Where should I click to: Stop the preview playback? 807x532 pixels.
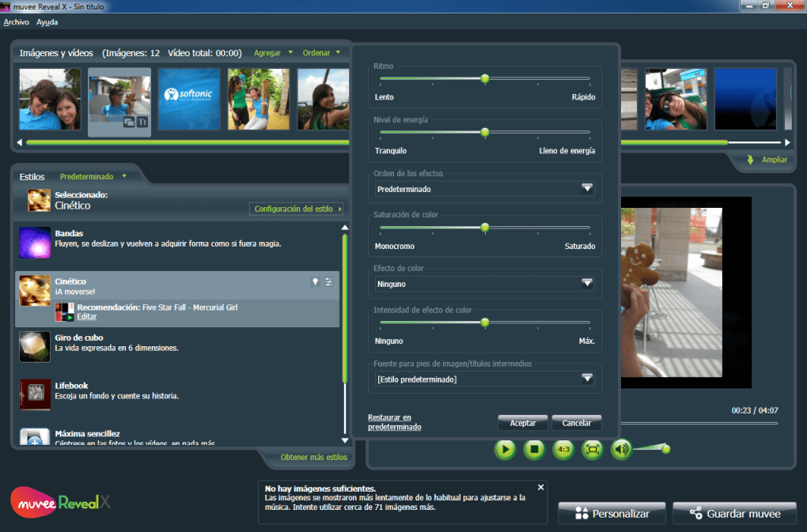[534, 450]
